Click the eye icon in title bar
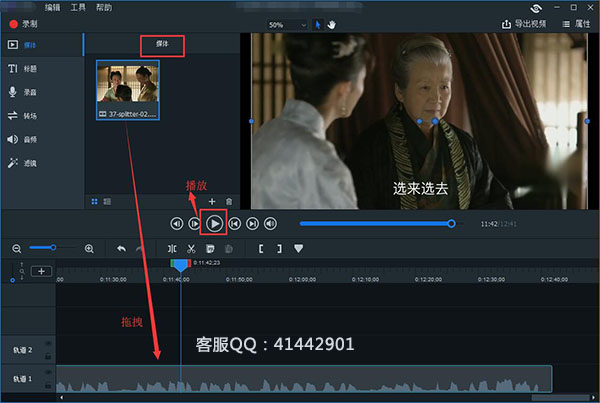Screen dimensions: 600x403 (536, 8)
